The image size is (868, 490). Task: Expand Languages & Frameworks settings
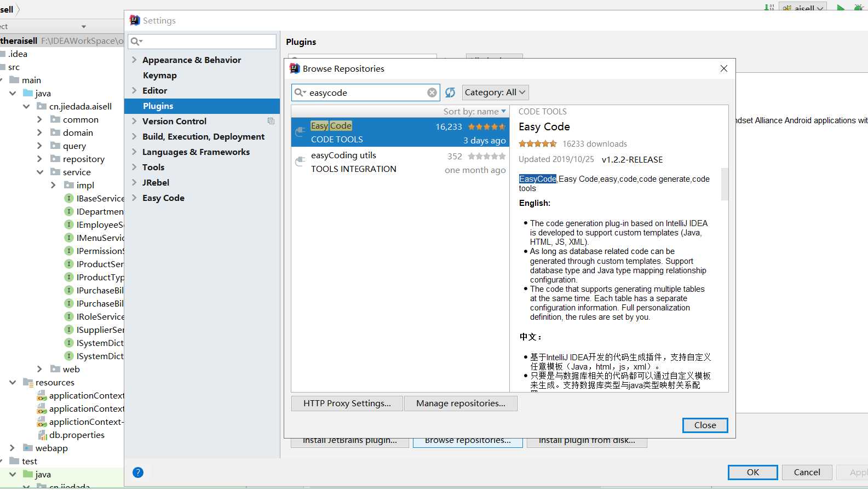pos(134,152)
